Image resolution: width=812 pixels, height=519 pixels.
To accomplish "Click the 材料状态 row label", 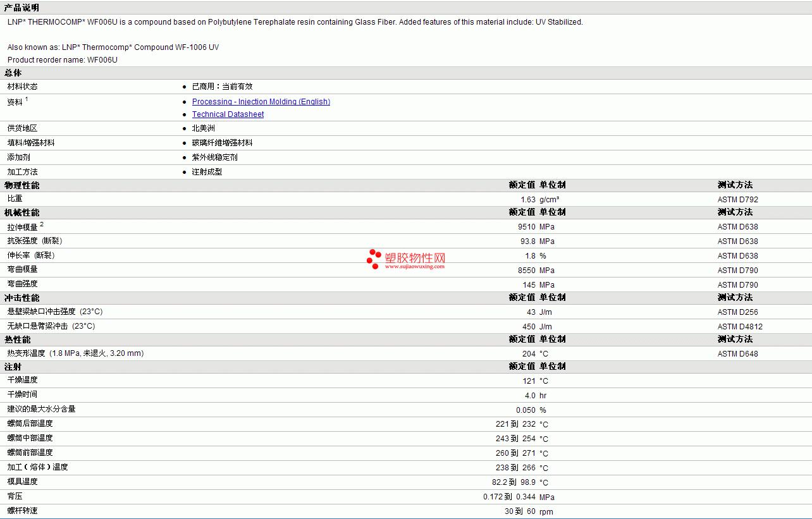I will 22,87.
